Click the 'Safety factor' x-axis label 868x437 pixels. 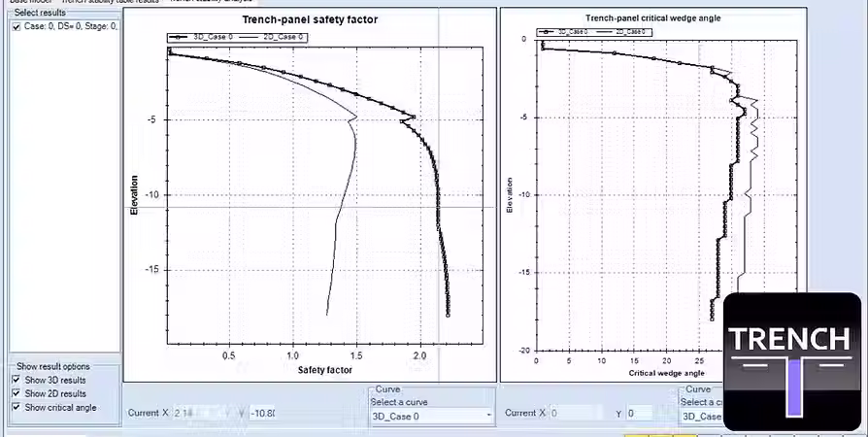(325, 370)
